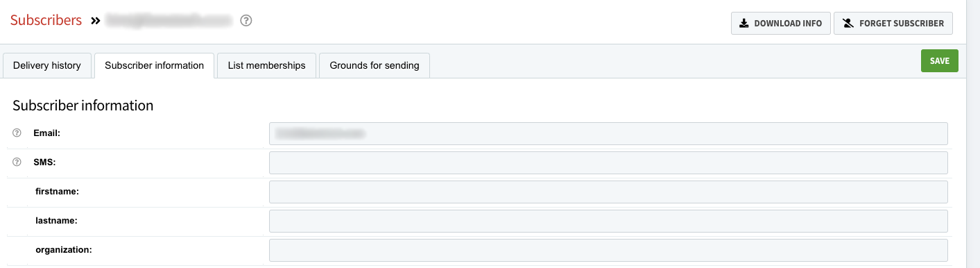
Task: Go to the Subscribers breadcrumb link
Action: point(46,20)
